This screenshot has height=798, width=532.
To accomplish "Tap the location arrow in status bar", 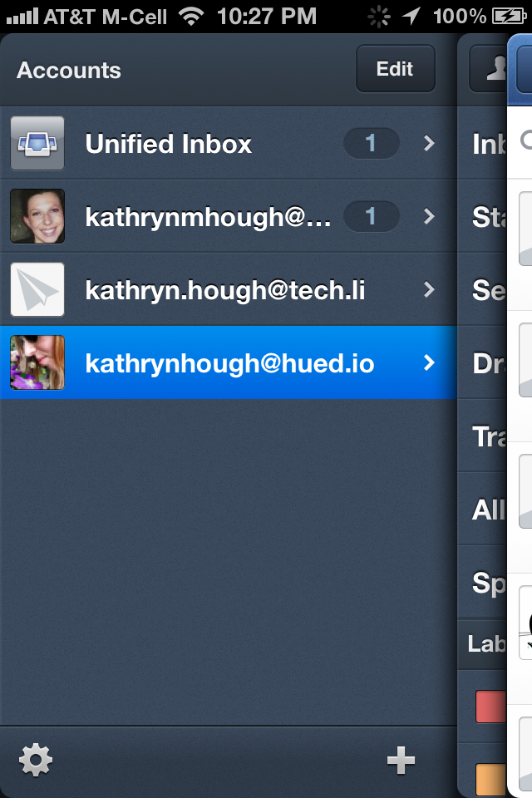I will 411,17.
